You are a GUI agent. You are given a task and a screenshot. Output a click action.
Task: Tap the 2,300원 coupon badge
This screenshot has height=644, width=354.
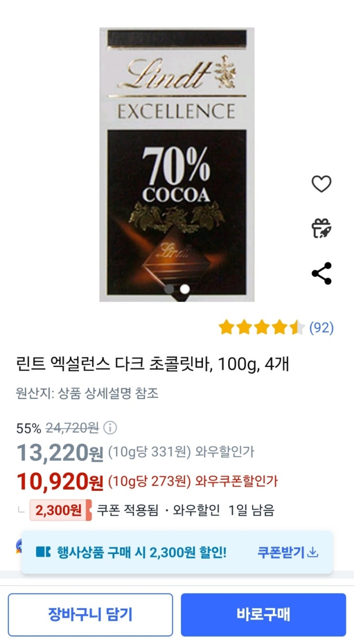[60, 510]
